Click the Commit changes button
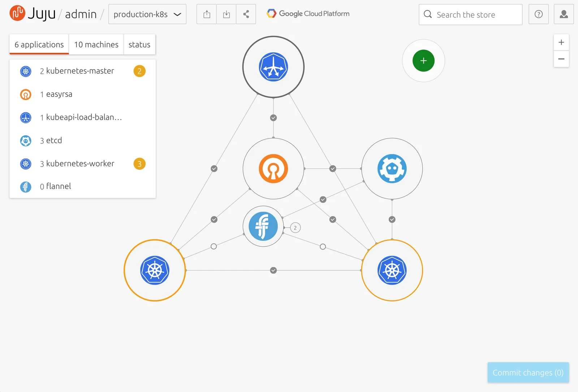This screenshot has height=392, width=578. (528, 372)
